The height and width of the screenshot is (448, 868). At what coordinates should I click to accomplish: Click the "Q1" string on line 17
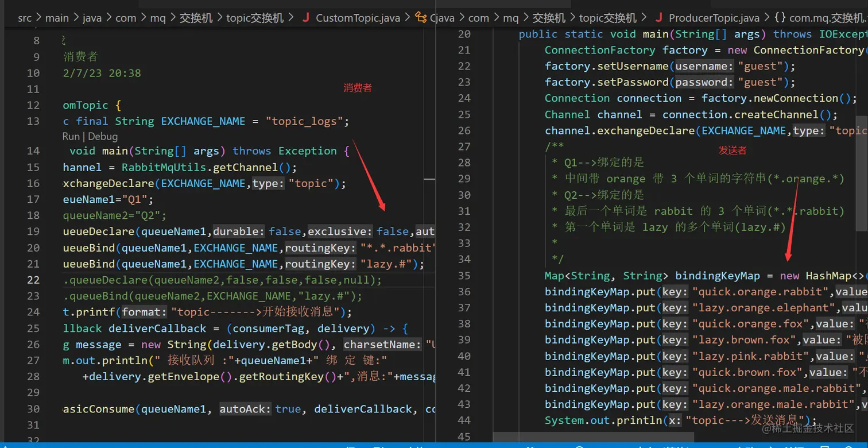134,199
